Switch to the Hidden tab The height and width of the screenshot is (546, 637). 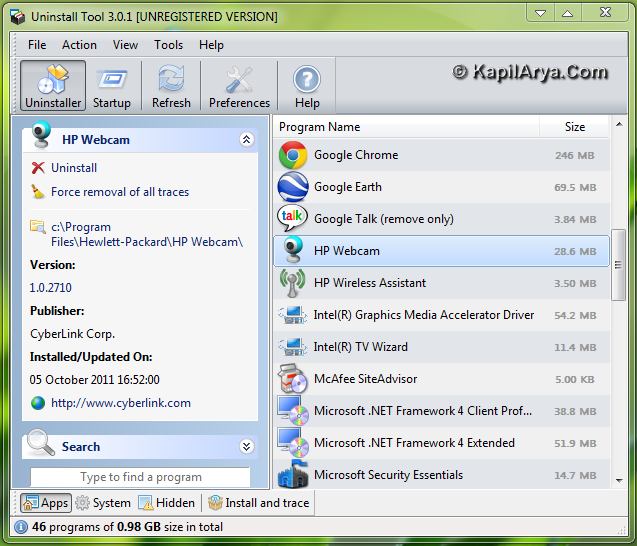[x=167, y=503]
